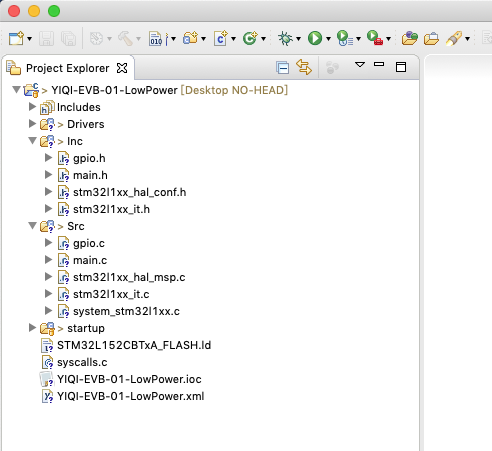Select gpio.h in the tree
This screenshot has width=492, height=451.
click(89, 158)
